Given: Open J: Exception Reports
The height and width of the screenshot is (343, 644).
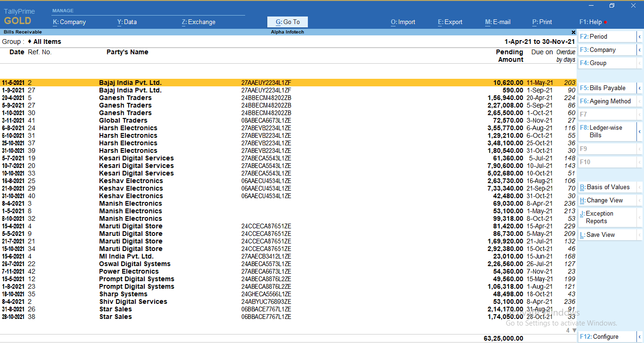Looking at the screenshot, I should 605,217.
